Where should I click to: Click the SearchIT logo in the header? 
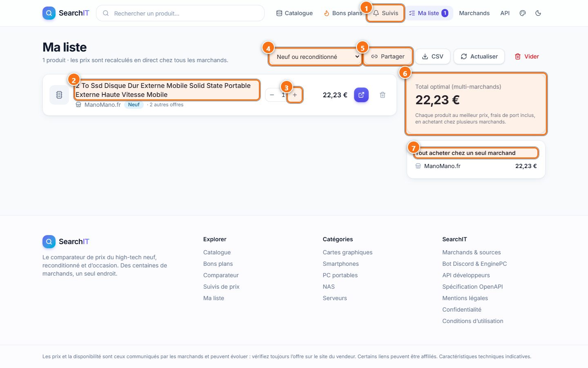[66, 13]
